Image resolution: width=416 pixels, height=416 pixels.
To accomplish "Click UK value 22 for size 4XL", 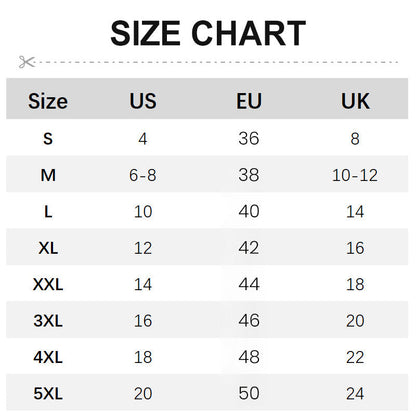I will (x=355, y=357).
